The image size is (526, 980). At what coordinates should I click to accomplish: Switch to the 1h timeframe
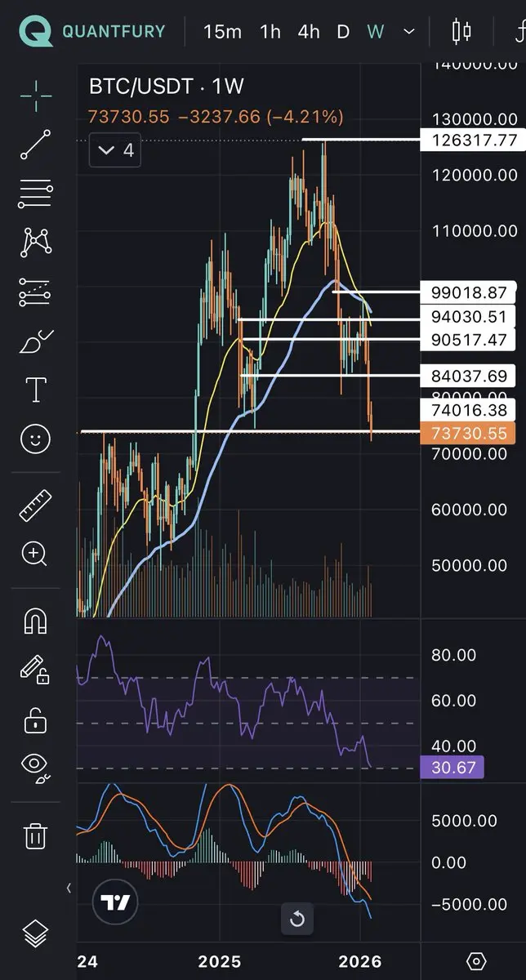coord(270,32)
